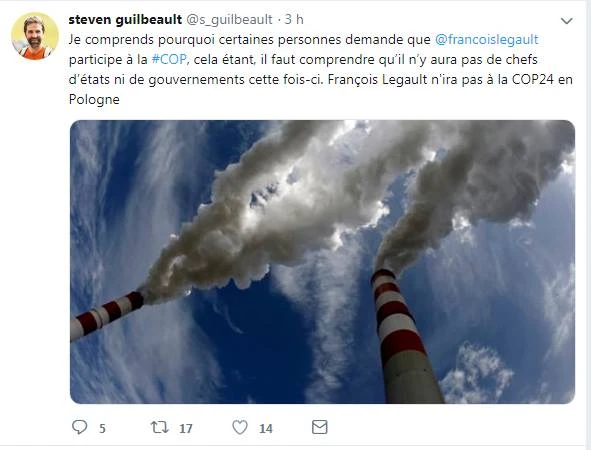591x450 pixels.
Task: View the 17 retweets count
Action: [185, 429]
